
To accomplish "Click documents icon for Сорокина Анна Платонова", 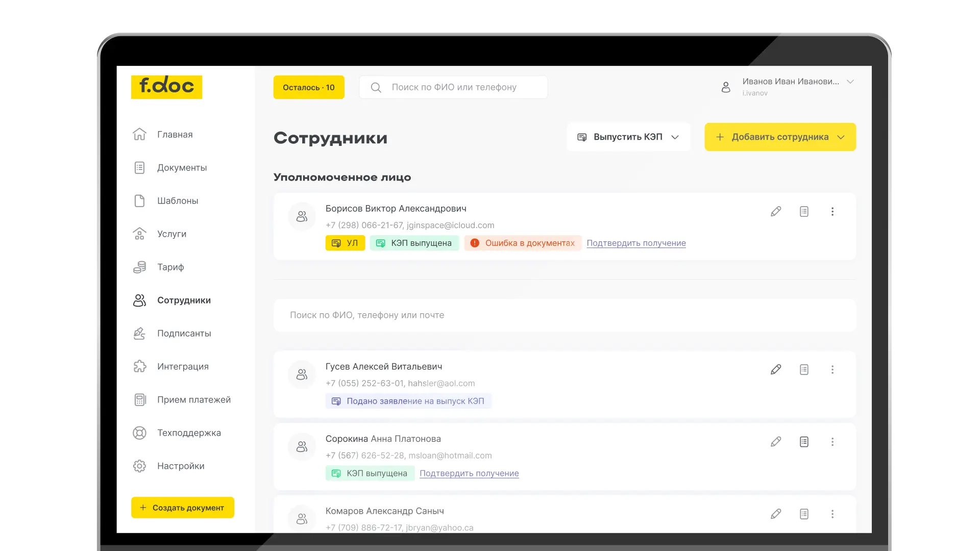I will click(804, 442).
